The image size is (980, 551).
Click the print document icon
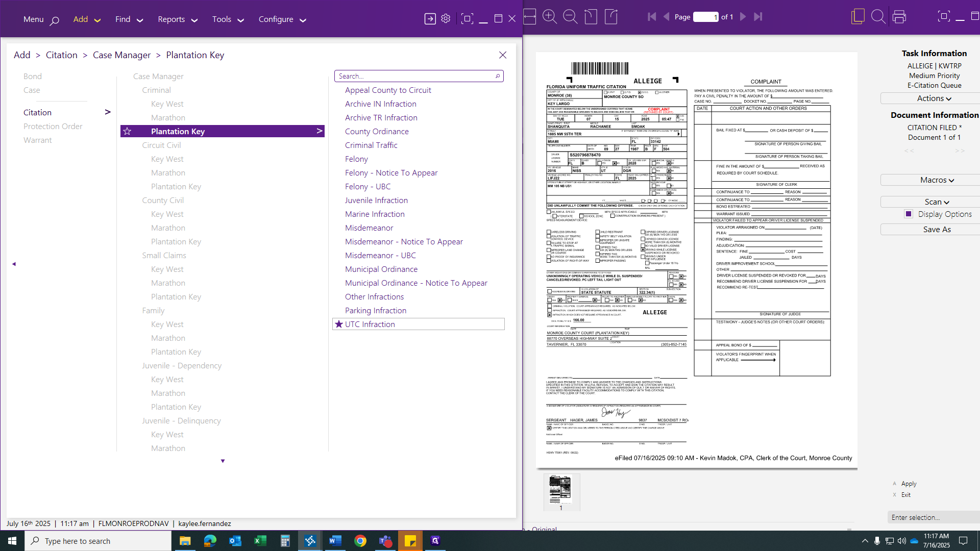(x=899, y=17)
